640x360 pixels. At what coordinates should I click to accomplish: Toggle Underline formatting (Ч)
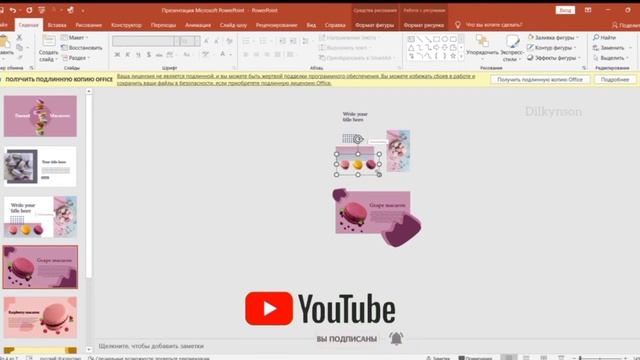point(138,54)
